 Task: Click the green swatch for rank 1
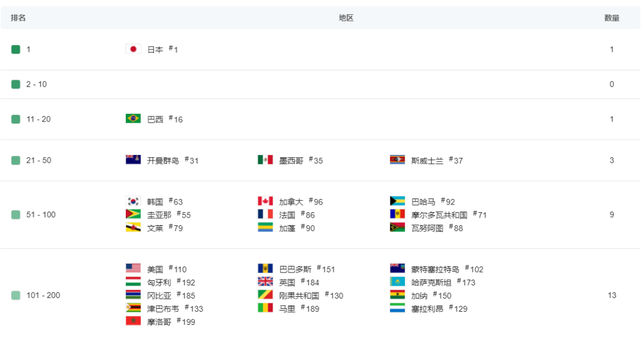click(x=16, y=49)
